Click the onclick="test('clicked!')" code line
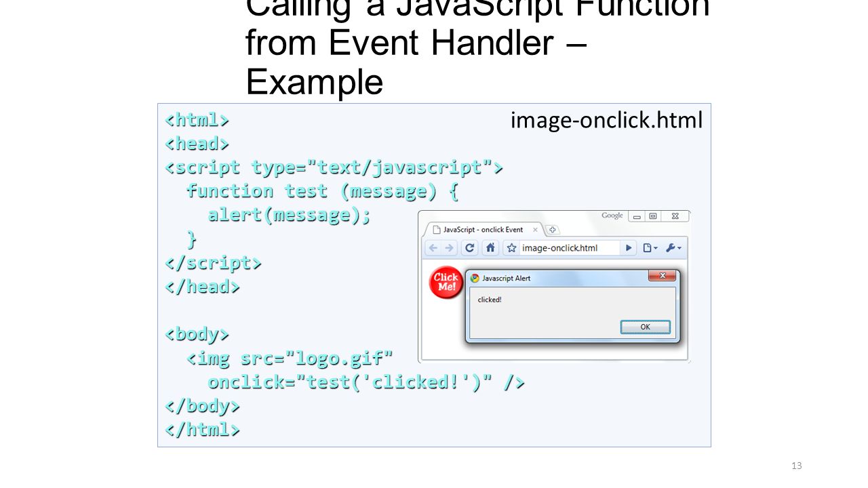The width and height of the screenshot is (868, 488). (367, 382)
